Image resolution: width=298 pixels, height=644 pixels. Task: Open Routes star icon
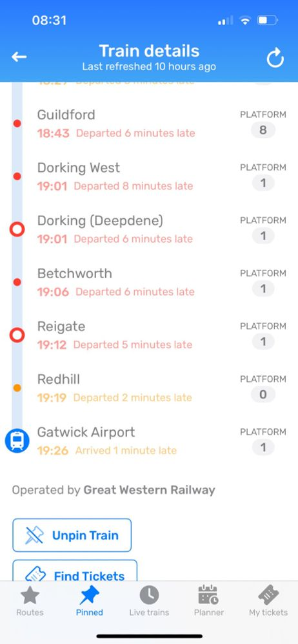[30, 595]
